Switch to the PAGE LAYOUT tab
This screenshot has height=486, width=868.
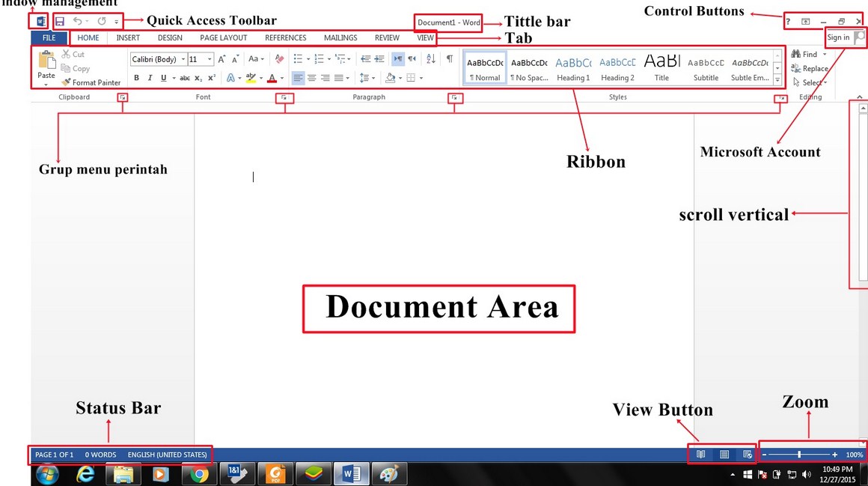[224, 37]
